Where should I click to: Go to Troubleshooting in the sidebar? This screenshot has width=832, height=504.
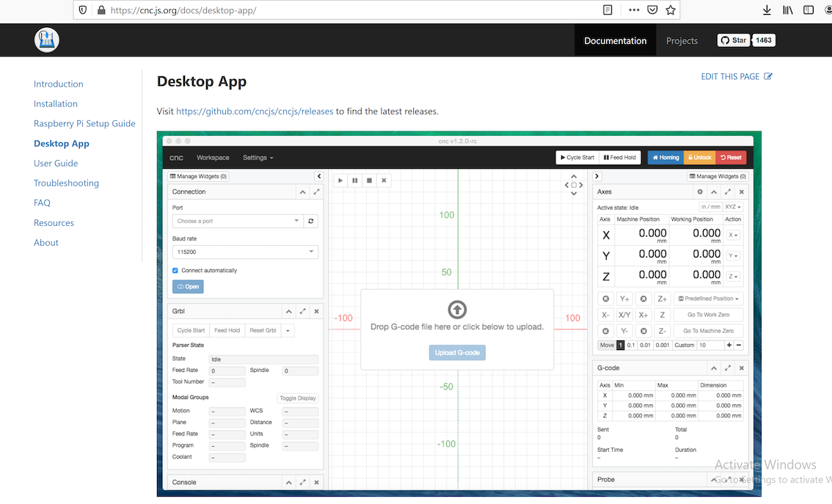[x=66, y=183]
